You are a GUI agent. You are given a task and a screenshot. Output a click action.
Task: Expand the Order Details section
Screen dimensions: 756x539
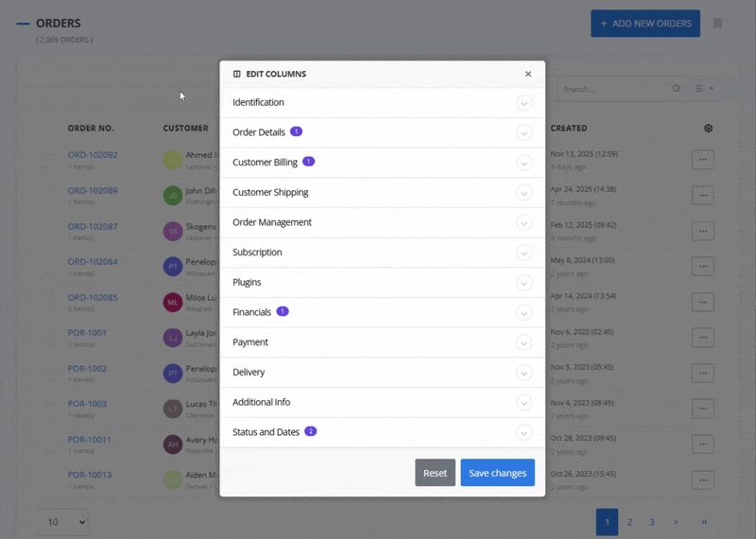(x=524, y=132)
